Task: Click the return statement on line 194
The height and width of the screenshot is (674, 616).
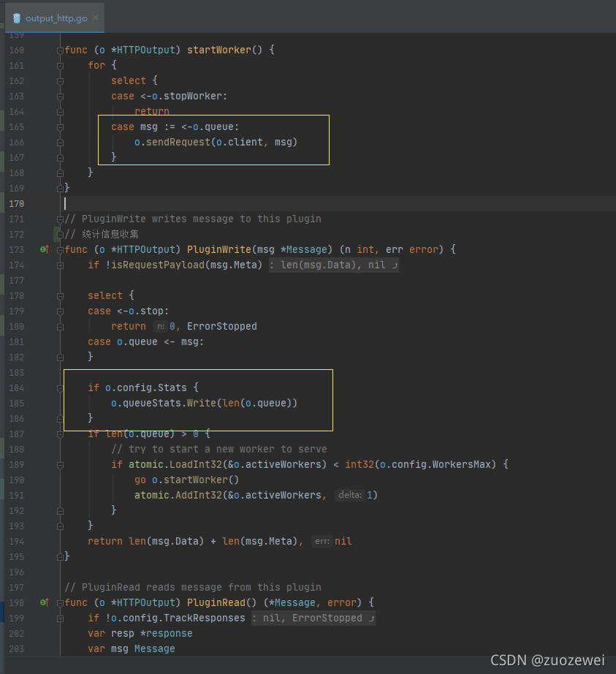Action: [220, 541]
